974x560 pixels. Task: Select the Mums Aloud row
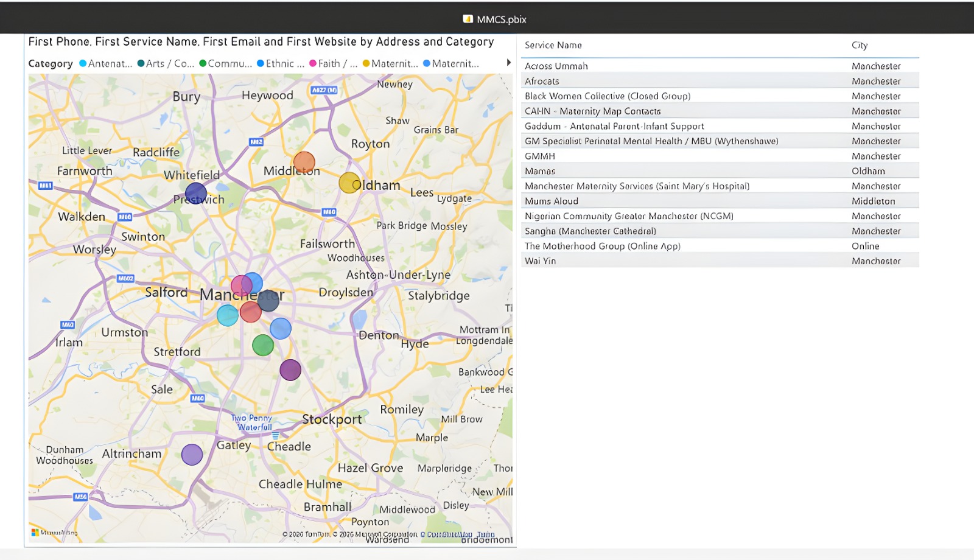click(720, 201)
